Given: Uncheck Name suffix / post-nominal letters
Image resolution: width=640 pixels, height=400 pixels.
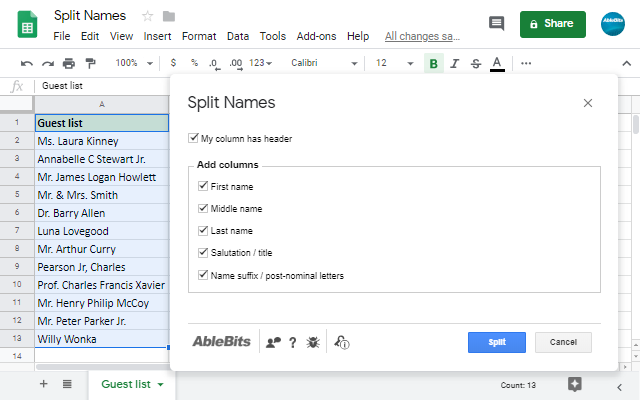Looking at the screenshot, I should coord(203,275).
